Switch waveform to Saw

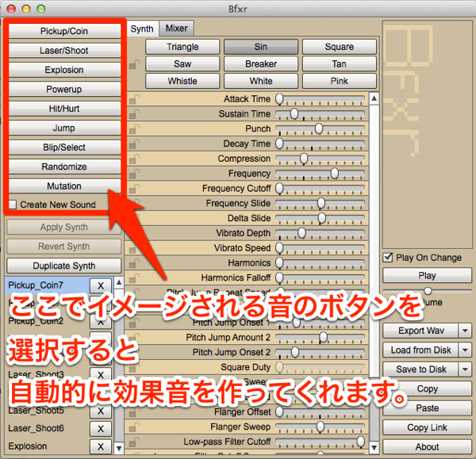(182, 64)
